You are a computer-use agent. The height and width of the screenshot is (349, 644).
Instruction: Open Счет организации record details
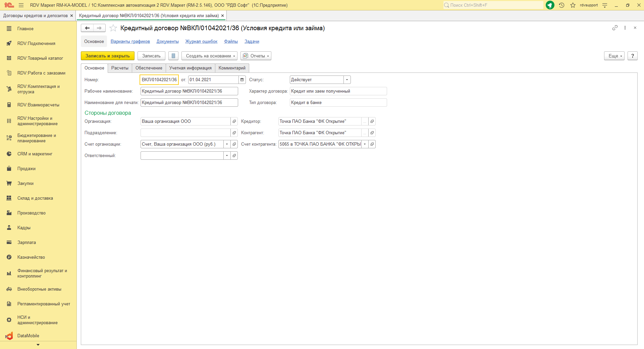(x=234, y=144)
